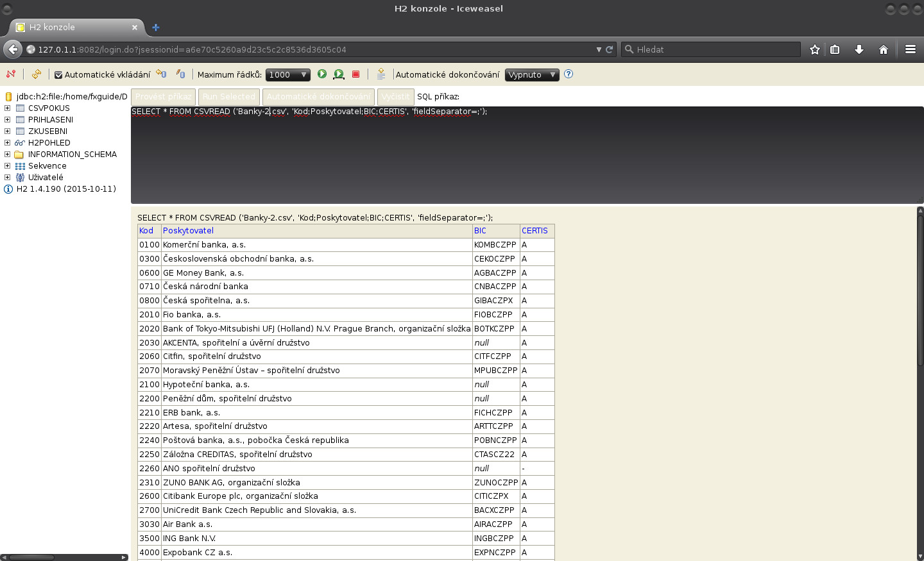Toggle the Automatické vkládání checkbox
This screenshot has width=924, height=561.
tap(58, 74)
